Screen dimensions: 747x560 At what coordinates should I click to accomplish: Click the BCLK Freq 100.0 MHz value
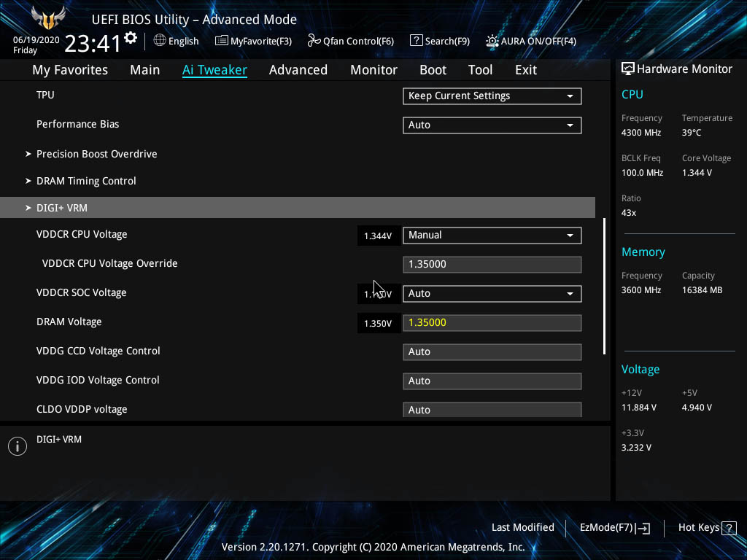point(642,173)
